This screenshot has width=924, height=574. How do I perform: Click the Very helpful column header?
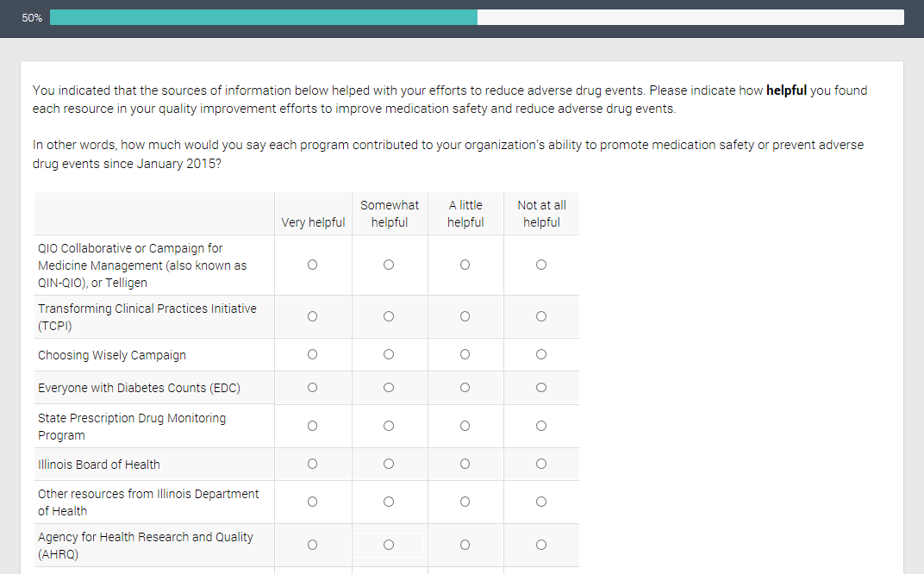pos(313,222)
